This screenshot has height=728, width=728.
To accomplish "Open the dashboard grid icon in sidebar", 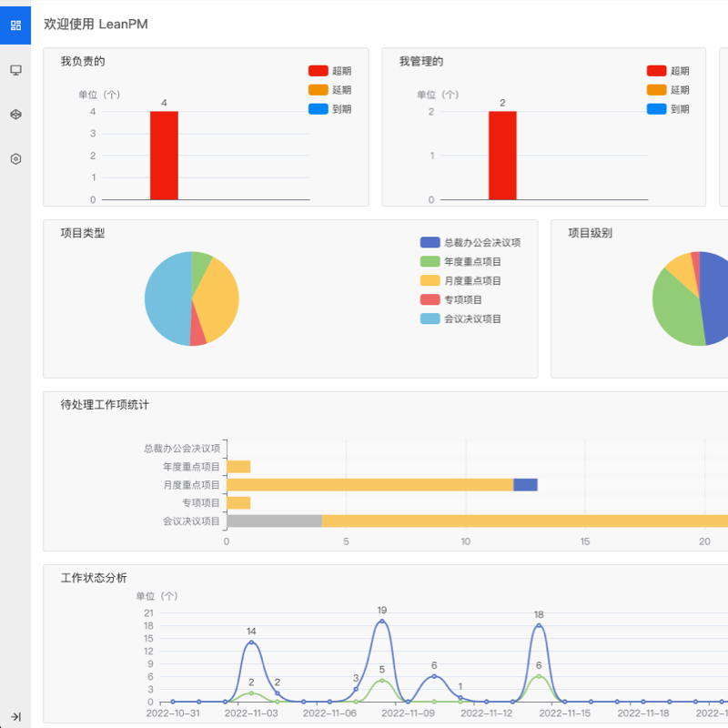I will 15,25.
